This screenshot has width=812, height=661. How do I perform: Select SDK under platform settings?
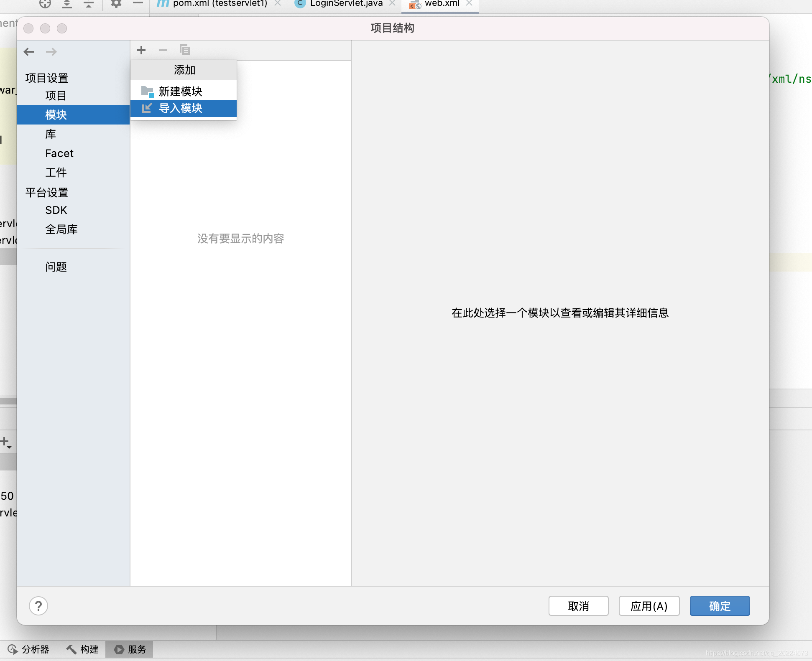coord(73,210)
